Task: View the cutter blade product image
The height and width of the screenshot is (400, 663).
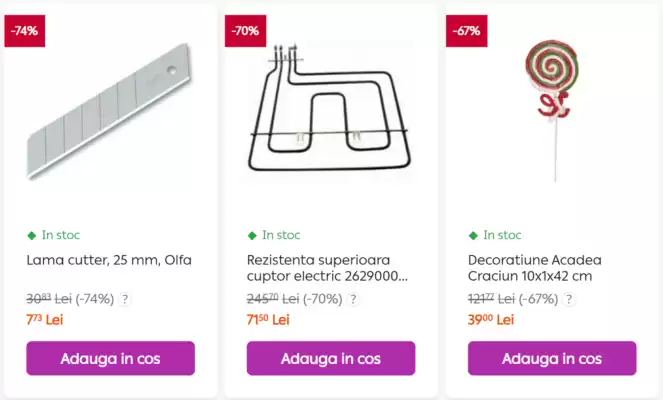Action: (x=108, y=110)
